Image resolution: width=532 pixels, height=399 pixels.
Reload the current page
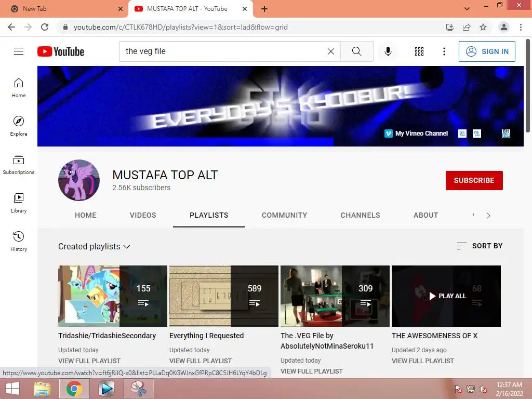(45, 27)
